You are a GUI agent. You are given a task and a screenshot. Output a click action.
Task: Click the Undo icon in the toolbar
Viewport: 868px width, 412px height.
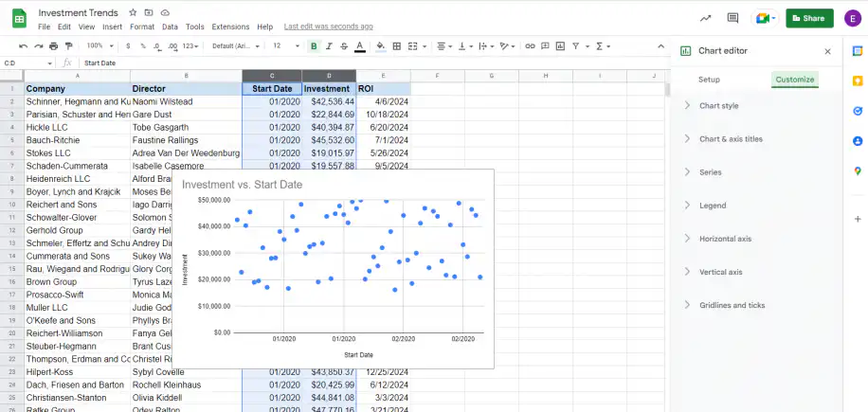(24, 46)
